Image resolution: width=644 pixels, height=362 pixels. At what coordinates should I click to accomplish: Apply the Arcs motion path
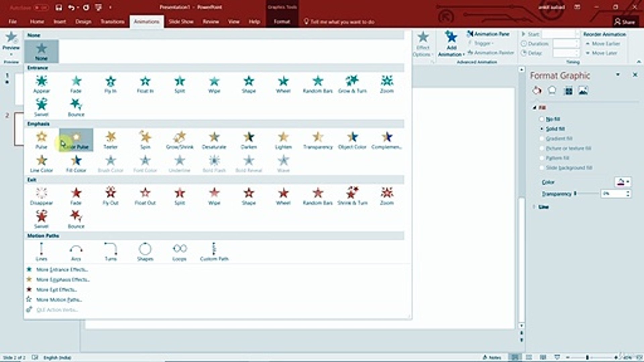click(x=76, y=252)
